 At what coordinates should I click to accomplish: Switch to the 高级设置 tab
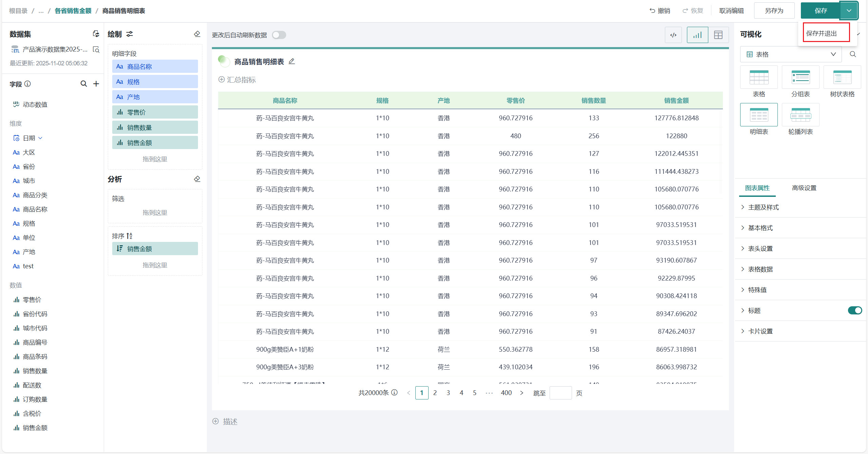click(804, 188)
